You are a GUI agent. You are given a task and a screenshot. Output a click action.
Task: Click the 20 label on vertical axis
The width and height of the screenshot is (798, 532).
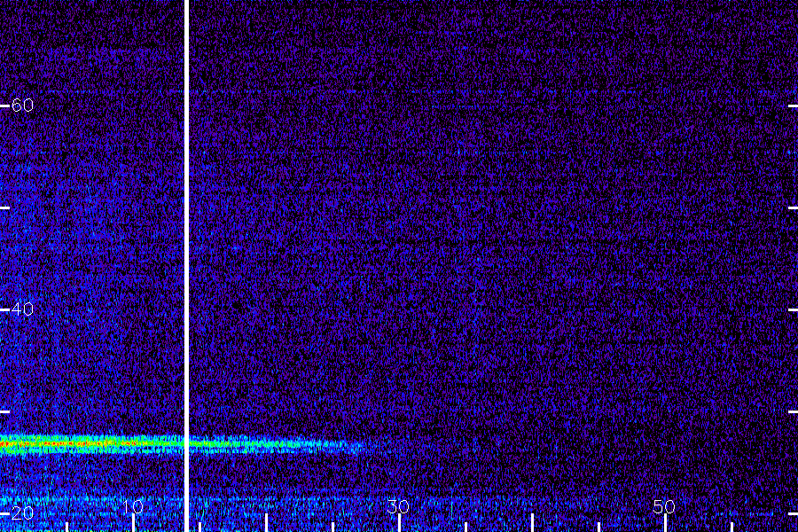22,512
